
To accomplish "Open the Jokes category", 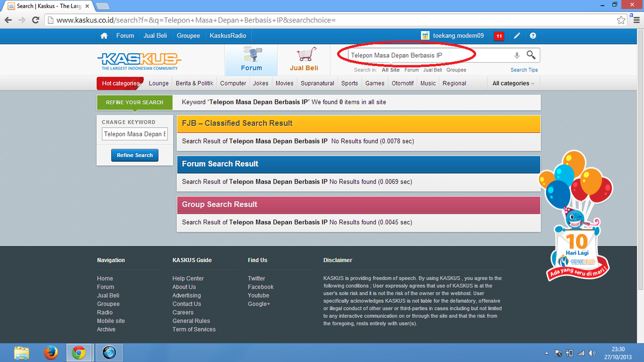I will [261, 83].
